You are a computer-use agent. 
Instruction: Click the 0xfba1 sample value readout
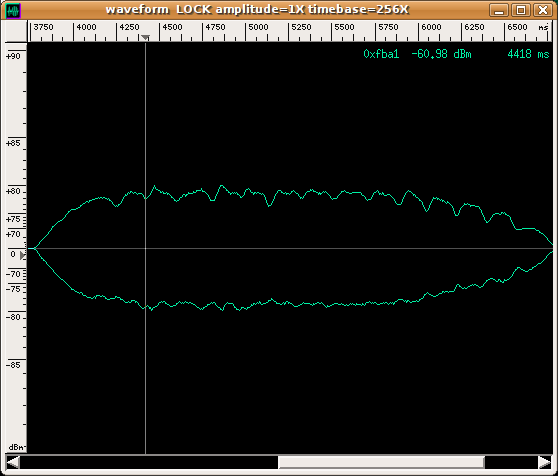(x=381, y=54)
